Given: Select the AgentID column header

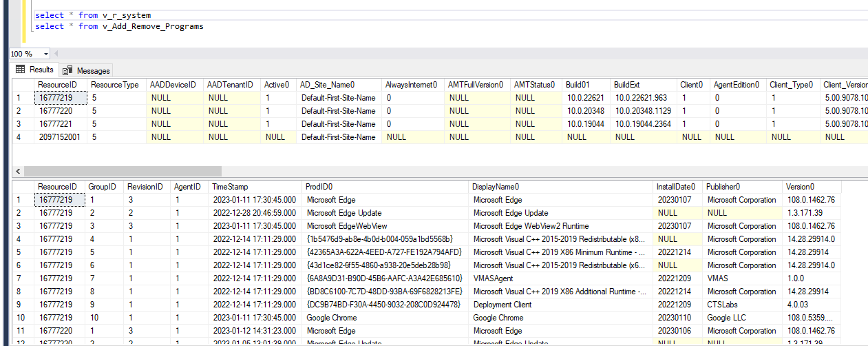Looking at the screenshot, I should pyautogui.click(x=190, y=187).
